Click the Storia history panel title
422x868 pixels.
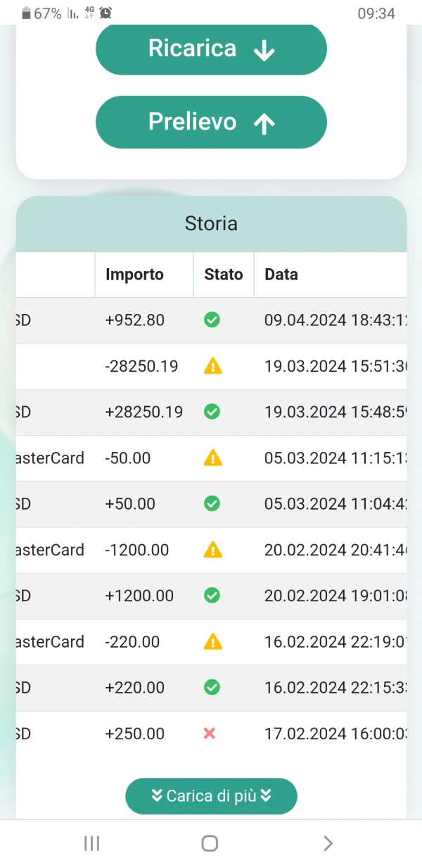(211, 224)
